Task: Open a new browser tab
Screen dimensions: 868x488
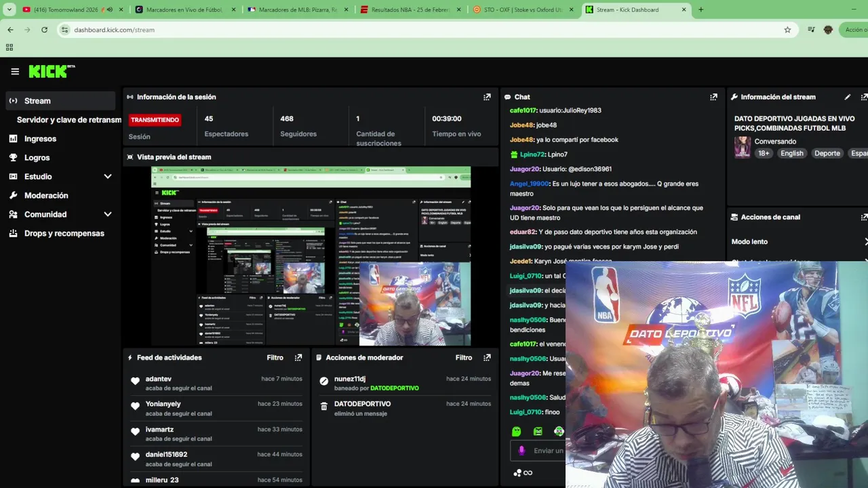Action: pos(701,9)
